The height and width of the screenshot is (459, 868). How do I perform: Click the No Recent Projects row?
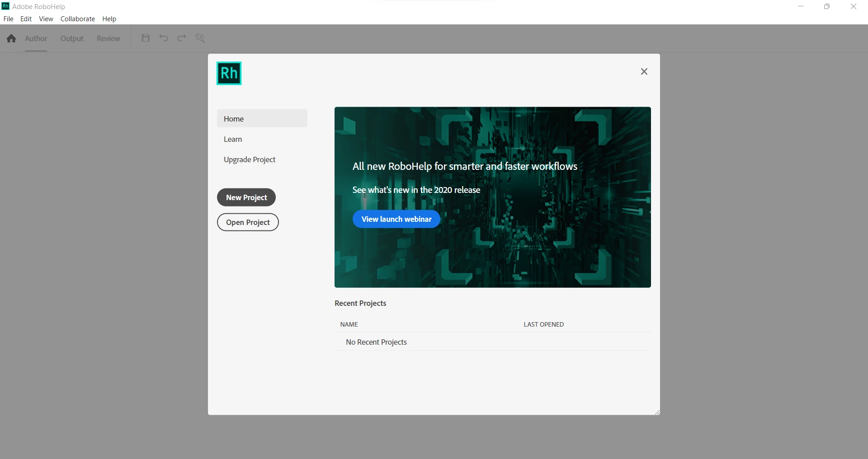pyautogui.click(x=493, y=342)
